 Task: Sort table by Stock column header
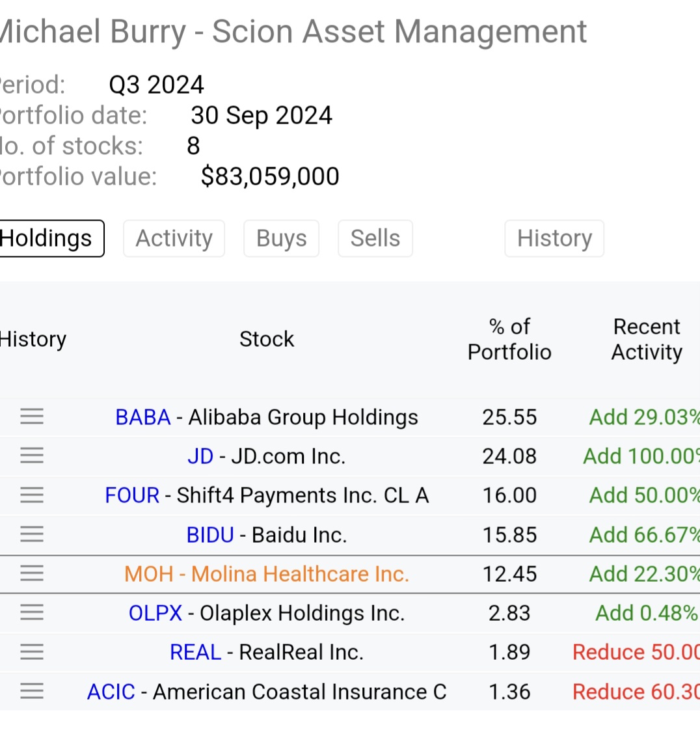click(267, 339)
